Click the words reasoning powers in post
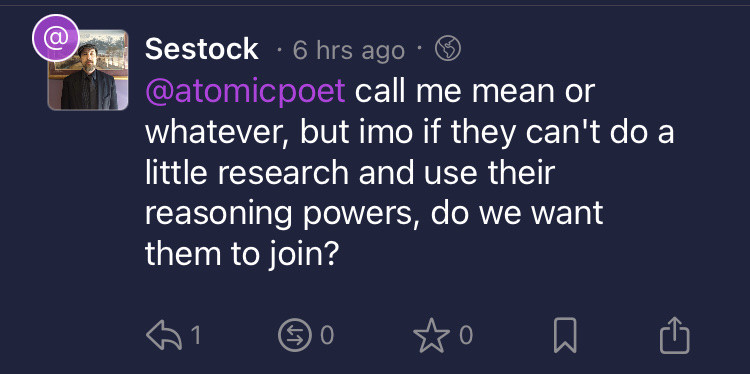The image size is (750, 374). 278,214
